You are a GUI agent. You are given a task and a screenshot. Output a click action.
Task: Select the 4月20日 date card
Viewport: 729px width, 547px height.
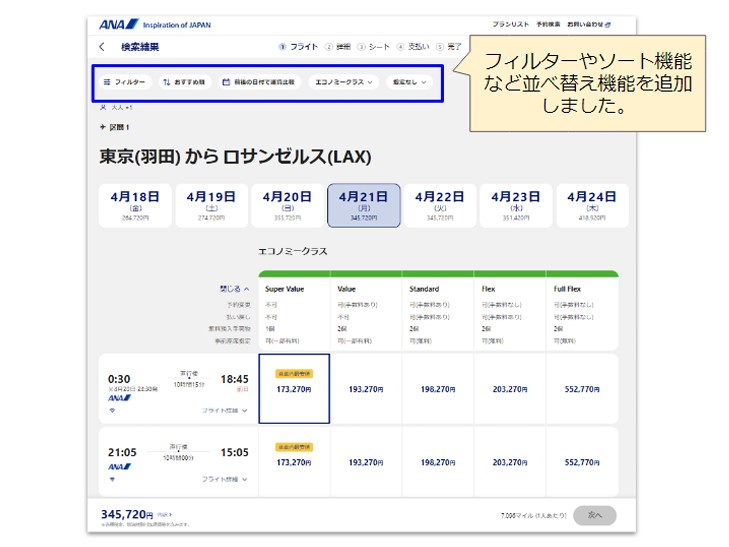coord(287,205)
